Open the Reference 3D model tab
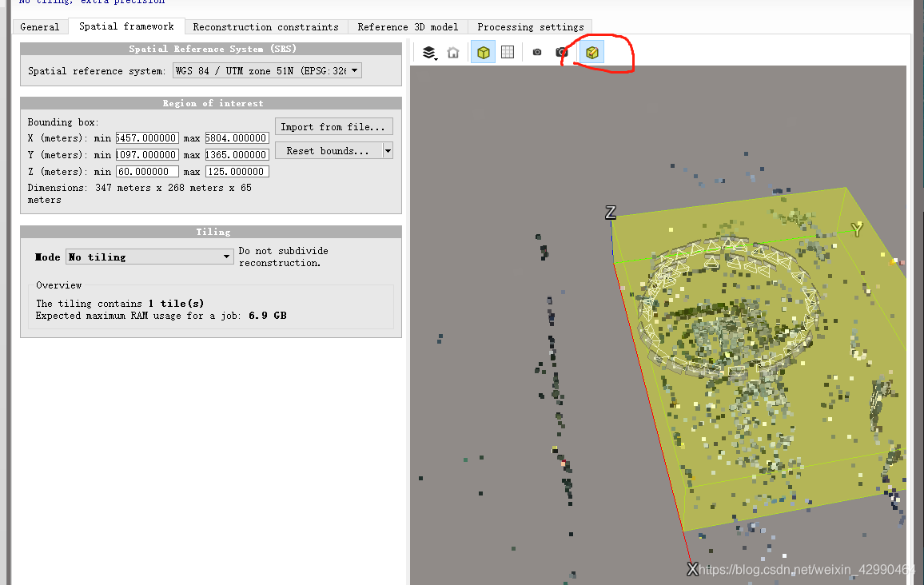924x585 pixels. pyautogui.click(x=408, y=26)
